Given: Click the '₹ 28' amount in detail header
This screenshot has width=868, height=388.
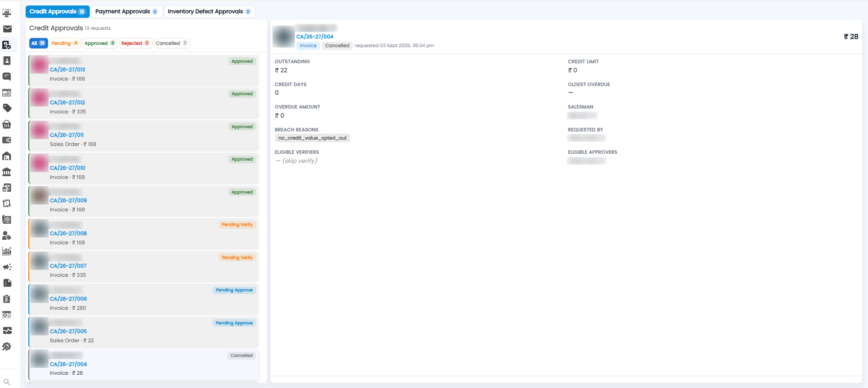Looking at the screenshot, I should (851, 37).
